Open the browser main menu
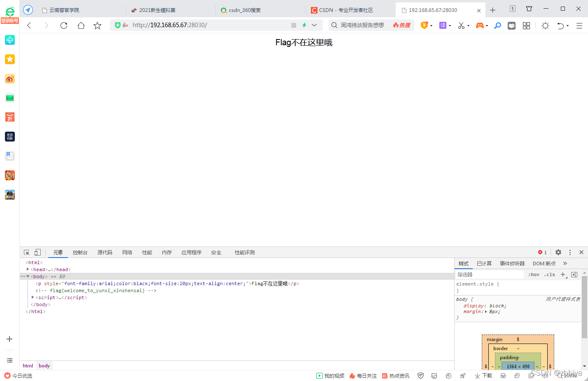 [579, 26]
